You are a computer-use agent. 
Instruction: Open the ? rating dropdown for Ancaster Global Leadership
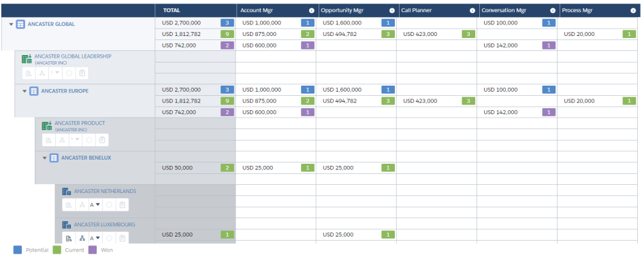click(x=55, y=73)
